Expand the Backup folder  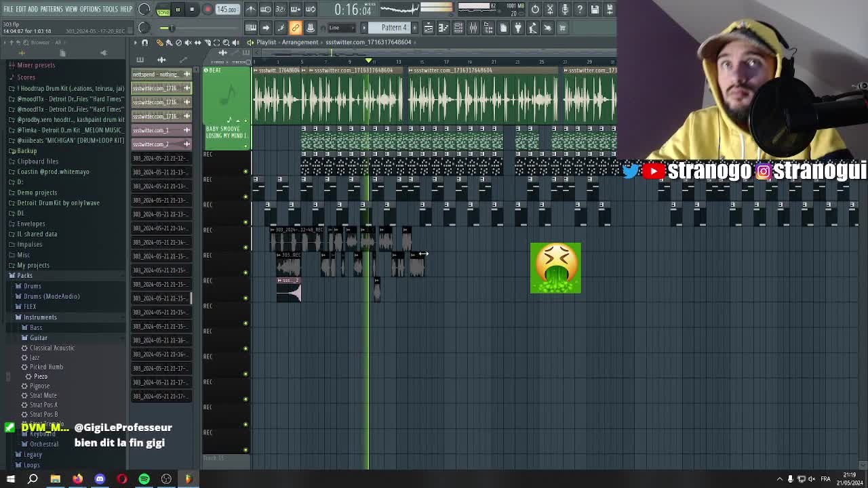pyautogui.click(x=26, y=150)
